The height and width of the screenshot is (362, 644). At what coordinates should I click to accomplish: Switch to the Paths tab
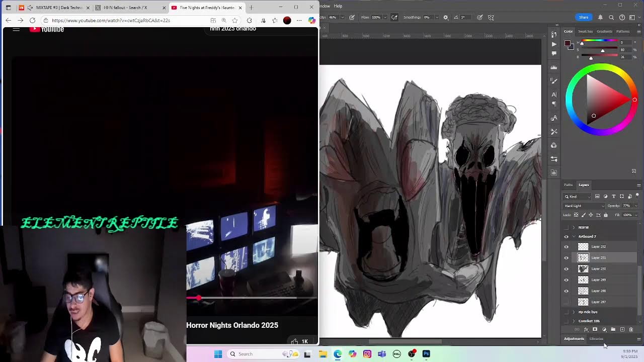[568, 185]
